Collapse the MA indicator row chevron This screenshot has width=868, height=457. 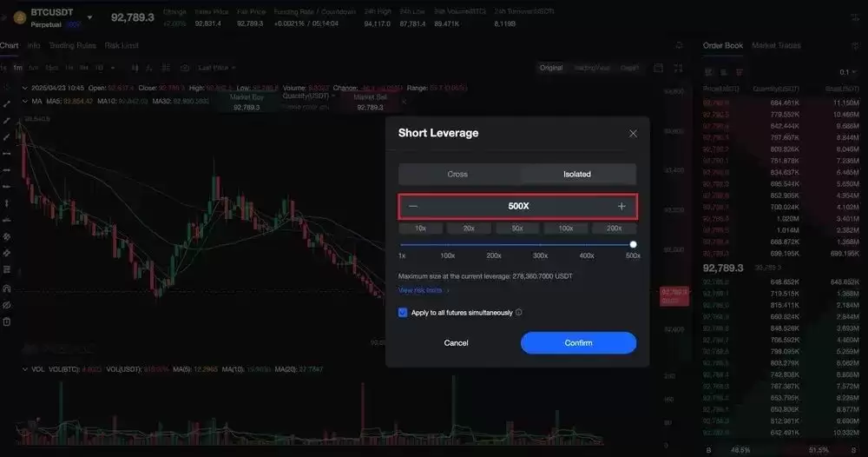(x=24, y=102)
